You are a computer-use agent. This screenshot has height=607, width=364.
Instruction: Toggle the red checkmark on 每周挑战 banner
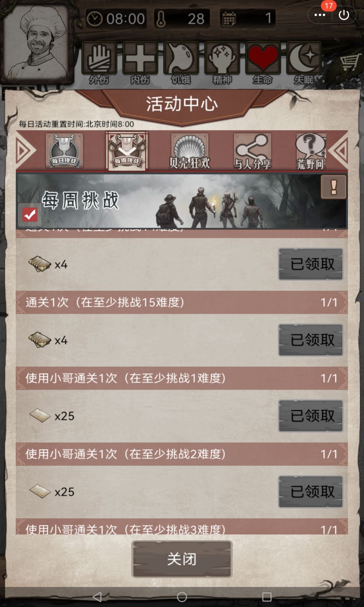[x=30, y=214]
